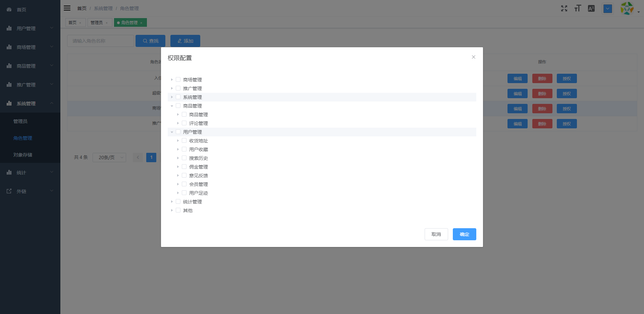This screenshot has height=314, width=644.
Task: Open the 20条/页 page size dropdown
Action: pyautogui.click(x=109, y=158)
